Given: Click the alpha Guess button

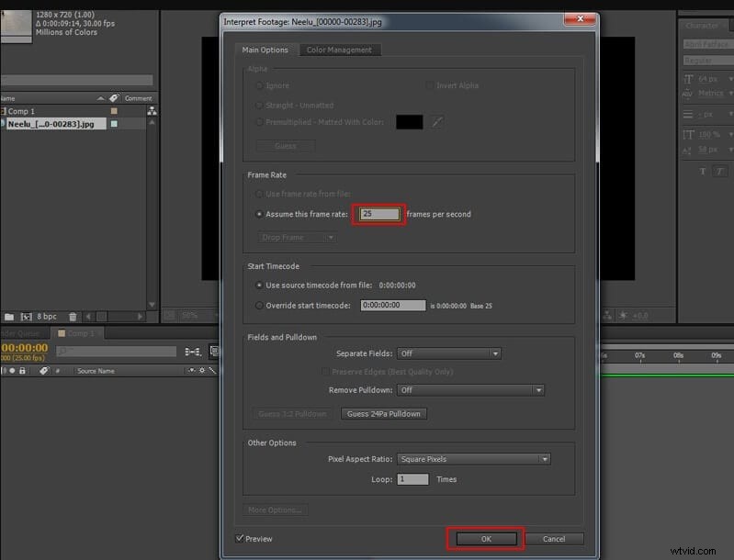Looking at the screenshot, I should [286, 145].
